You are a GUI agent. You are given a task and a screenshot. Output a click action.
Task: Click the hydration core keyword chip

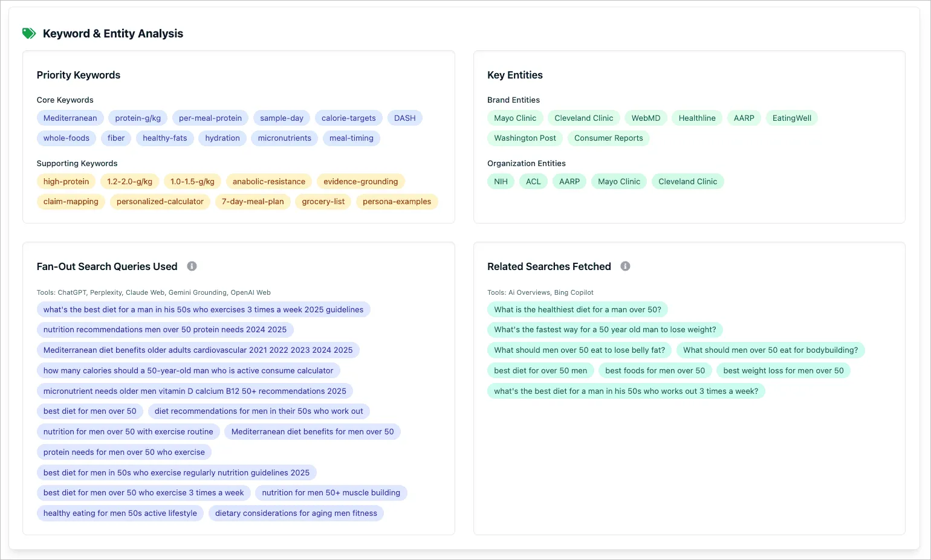(222, 138)
